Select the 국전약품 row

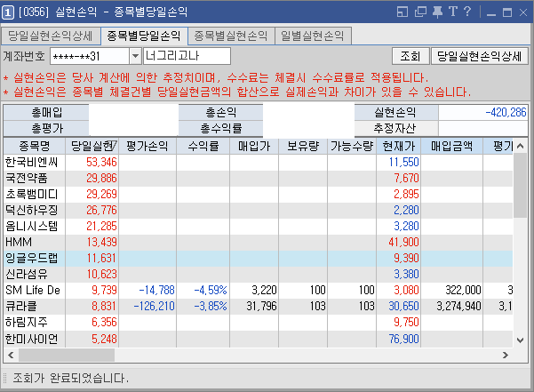click(x=258, y=178)
